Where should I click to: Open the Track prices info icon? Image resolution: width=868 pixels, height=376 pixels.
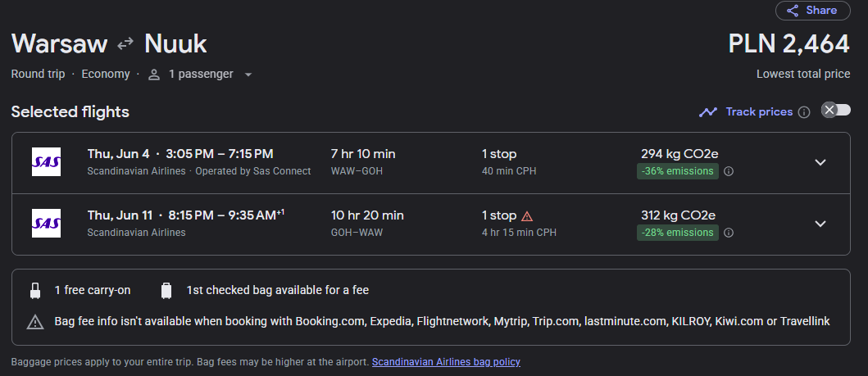tap(804, 112)
